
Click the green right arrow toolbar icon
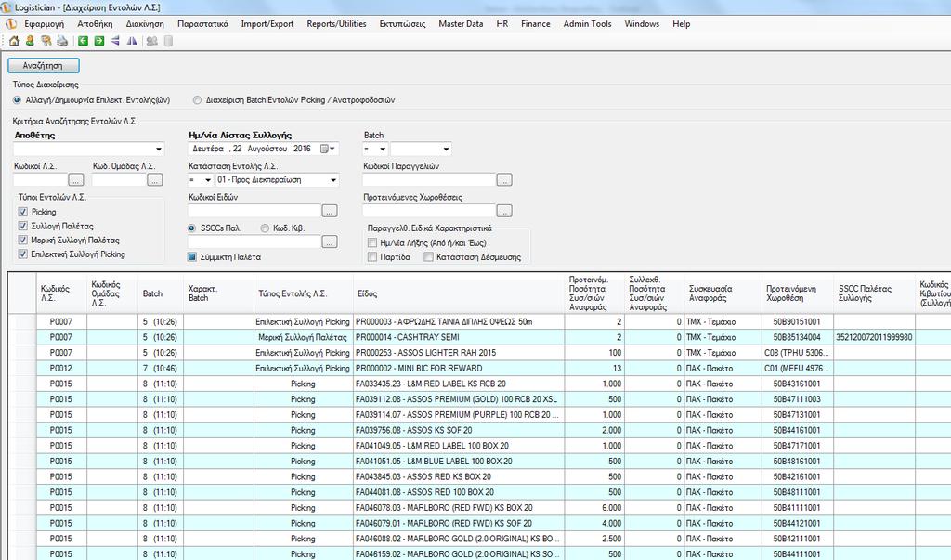pos(98,41)
